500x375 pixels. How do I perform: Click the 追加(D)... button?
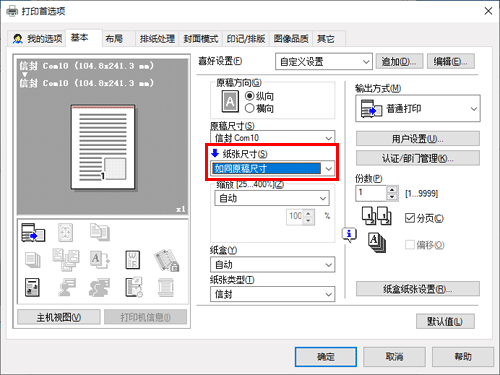(x=399, y=61)
